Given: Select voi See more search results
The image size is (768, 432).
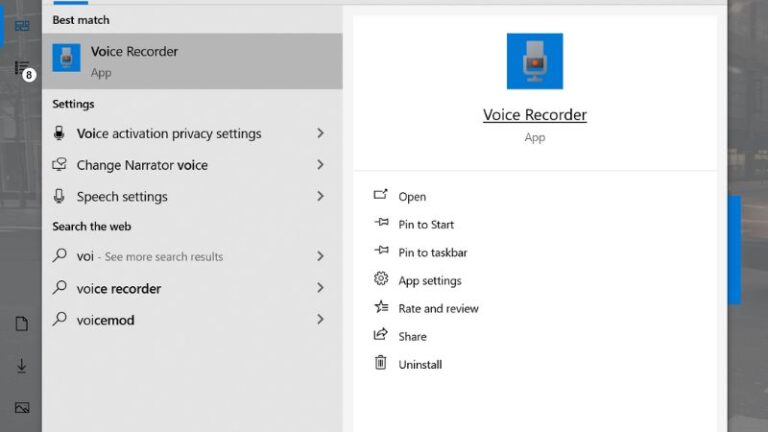Looking at the screenshot, I should click(150, 257).
